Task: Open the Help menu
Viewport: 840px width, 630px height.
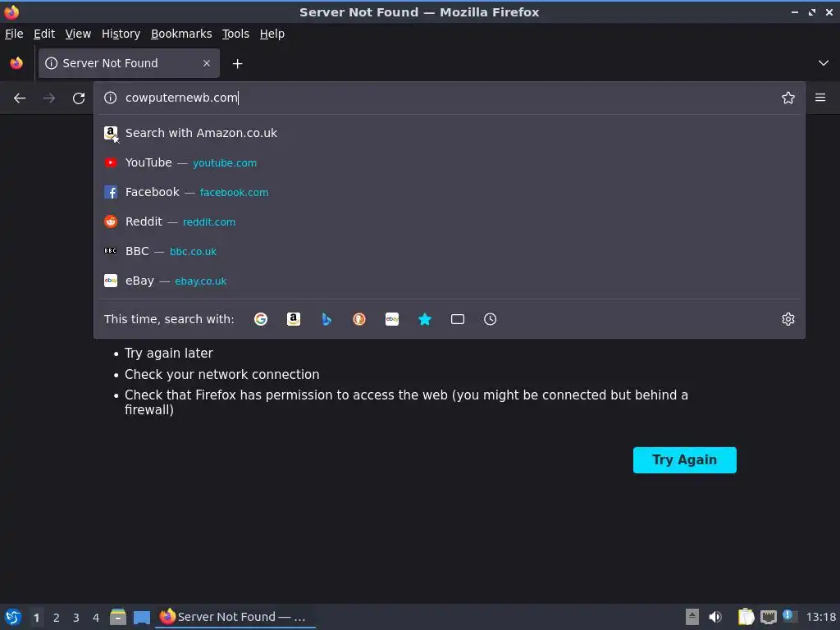Action: (x=272, y=34)
